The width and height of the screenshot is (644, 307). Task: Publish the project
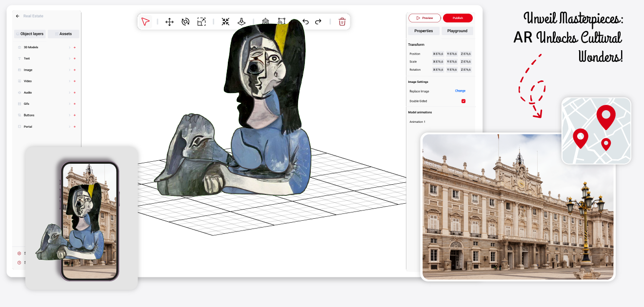click(458, 18)
